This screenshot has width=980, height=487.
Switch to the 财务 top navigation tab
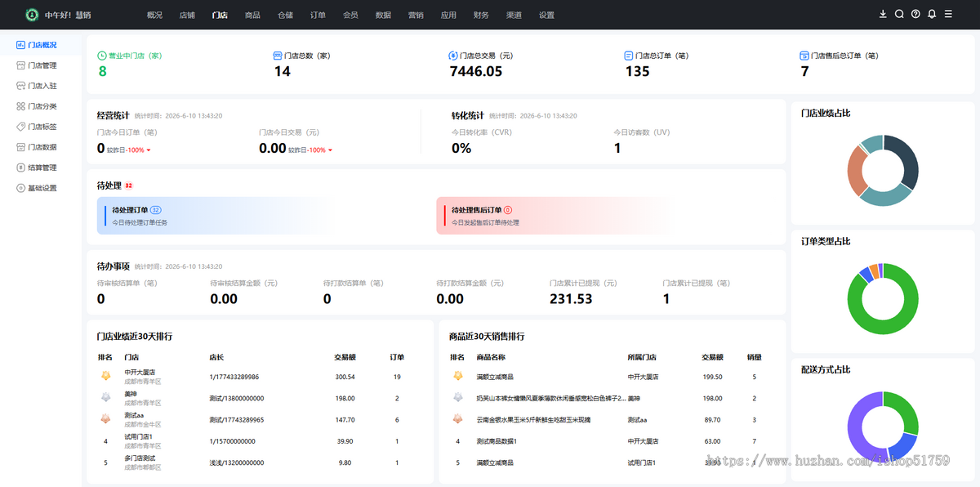tap(481, 15)
